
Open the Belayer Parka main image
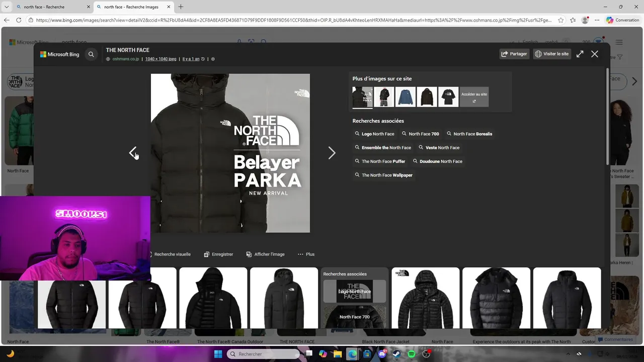click(x=230, y=153)
